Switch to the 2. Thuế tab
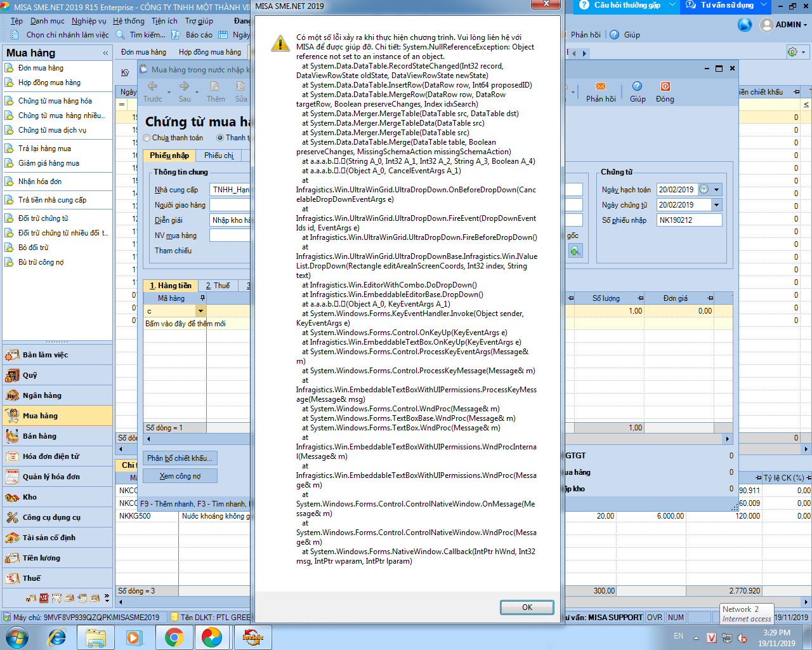 coord(218,286)
